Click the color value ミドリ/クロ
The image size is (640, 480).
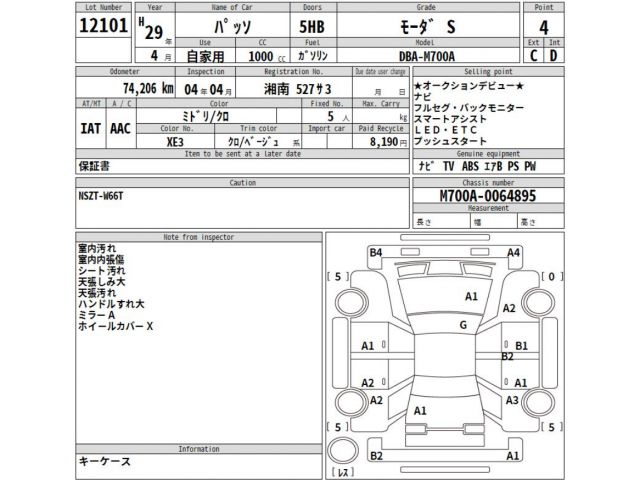tap(205, 117)
